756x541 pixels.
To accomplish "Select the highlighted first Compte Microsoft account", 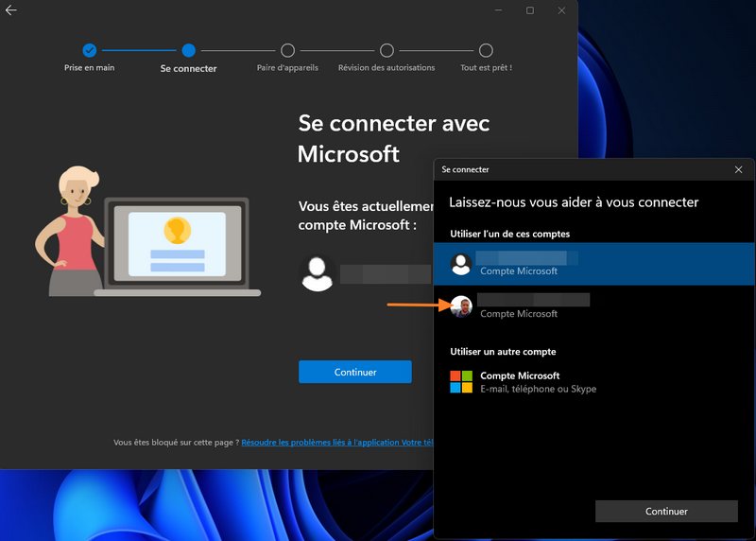I will pyautogui.click(x=594, y=264).
